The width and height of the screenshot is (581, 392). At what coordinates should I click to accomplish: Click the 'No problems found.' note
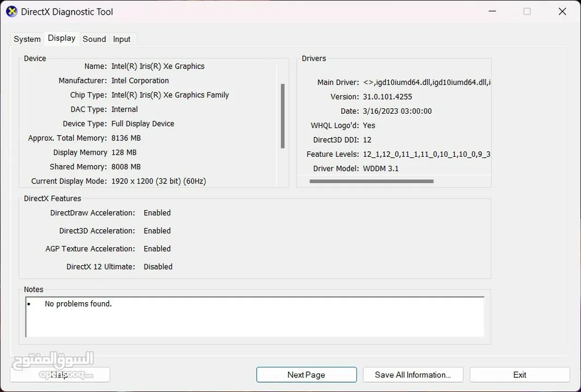[x=78, y=304]
